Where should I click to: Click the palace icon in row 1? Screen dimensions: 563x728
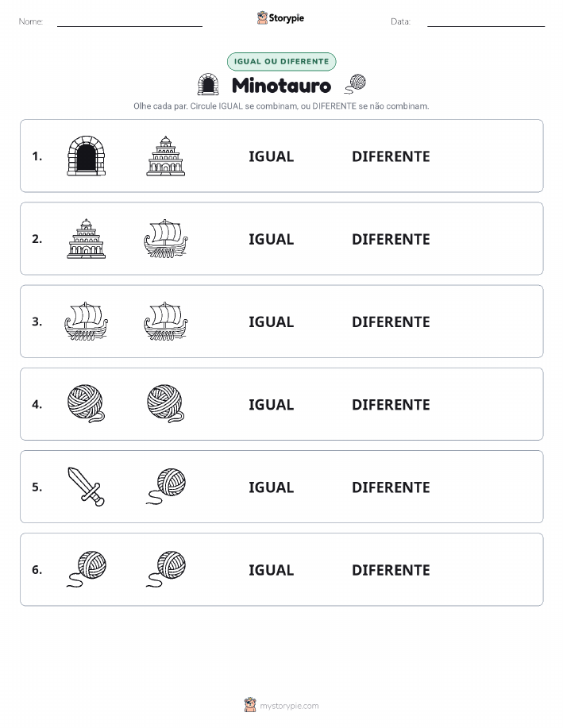[166, 156]
